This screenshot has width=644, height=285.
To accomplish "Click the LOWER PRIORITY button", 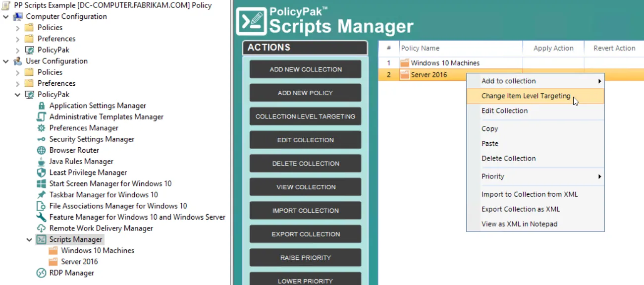I will [x=305, y=280].
